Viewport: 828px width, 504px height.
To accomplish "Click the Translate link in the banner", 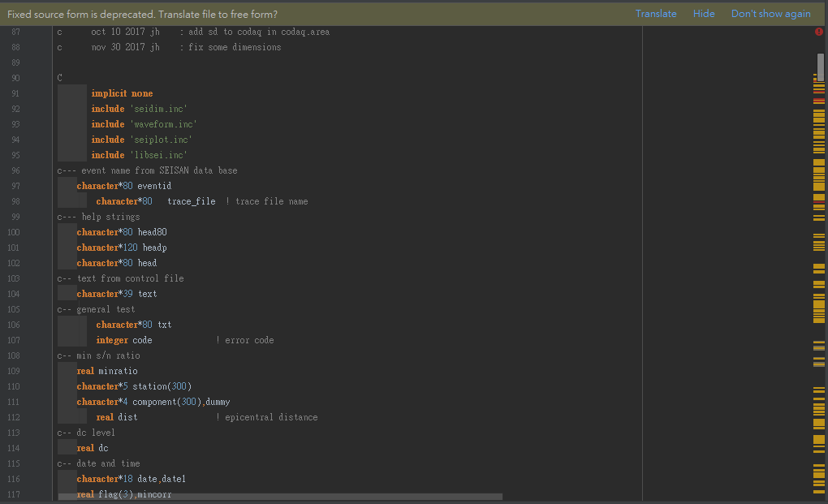I will pos(656,14).
